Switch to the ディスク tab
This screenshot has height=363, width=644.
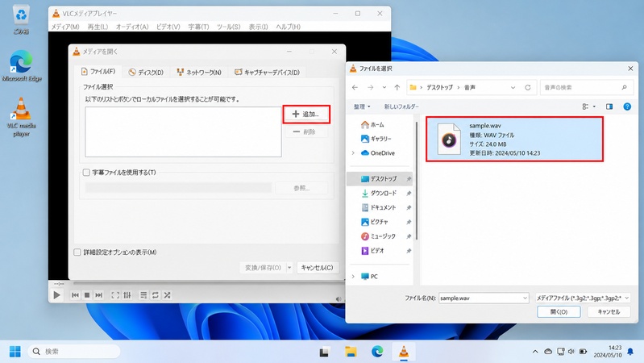pyautogui.click(x=146, y=73)
